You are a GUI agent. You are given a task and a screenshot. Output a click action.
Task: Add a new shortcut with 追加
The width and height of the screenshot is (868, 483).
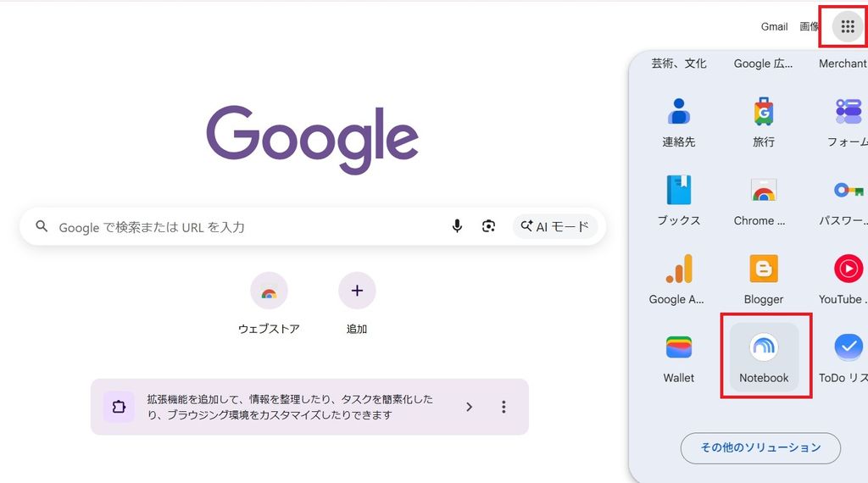click(357, 303)
